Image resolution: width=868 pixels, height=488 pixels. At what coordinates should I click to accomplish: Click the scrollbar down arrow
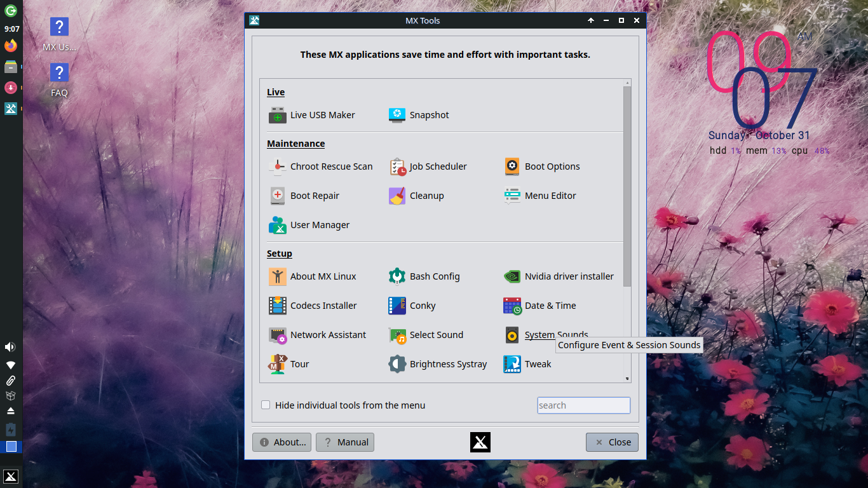click(x=627, y=379)
